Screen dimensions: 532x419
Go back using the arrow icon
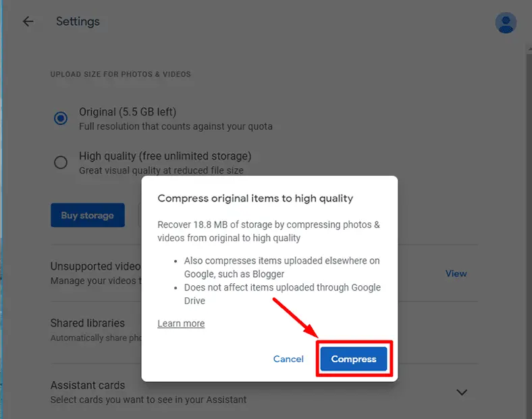28,22
